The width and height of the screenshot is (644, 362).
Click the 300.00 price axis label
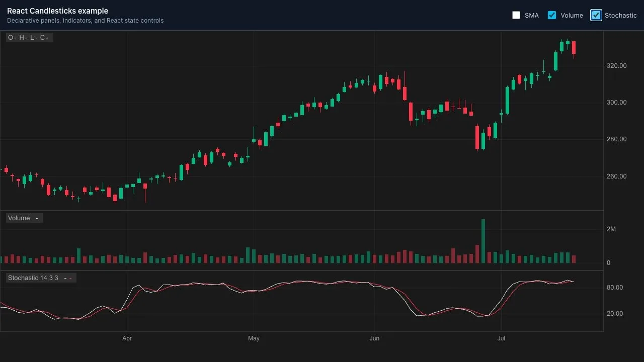click(617, 102)
